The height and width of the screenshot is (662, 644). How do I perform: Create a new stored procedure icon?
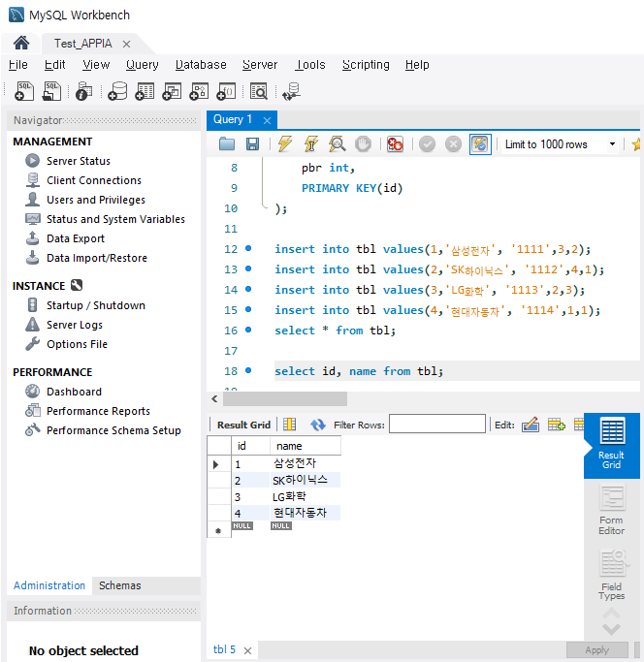(x=199, y=91)
